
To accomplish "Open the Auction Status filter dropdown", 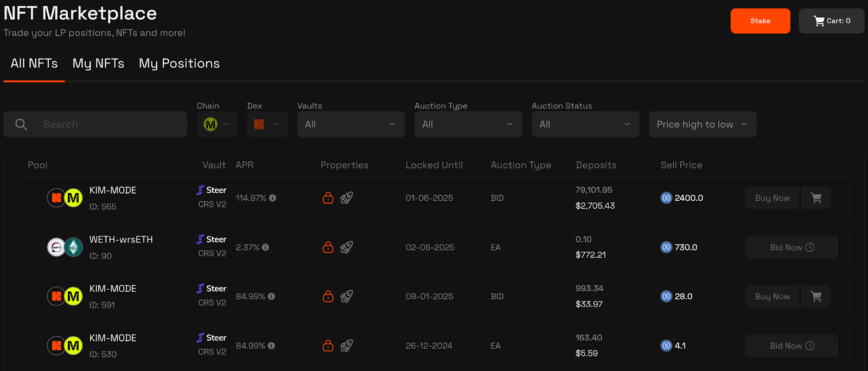I will point(585,124).
